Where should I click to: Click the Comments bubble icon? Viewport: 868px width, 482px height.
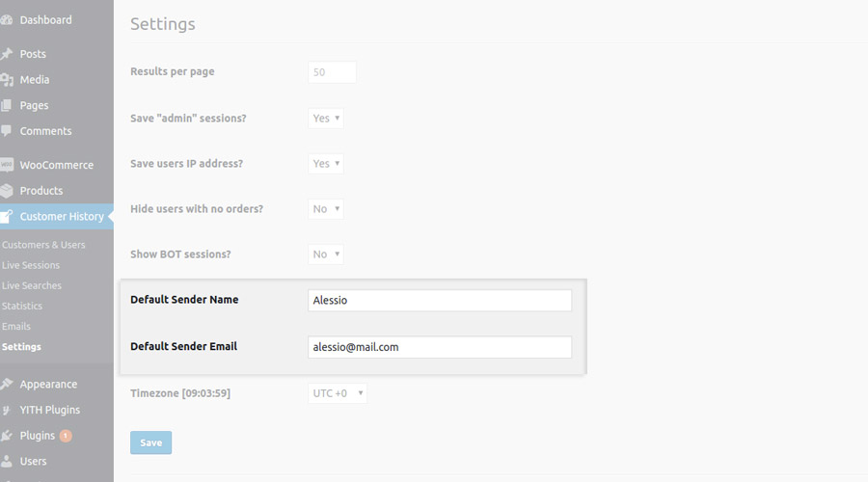6,131
